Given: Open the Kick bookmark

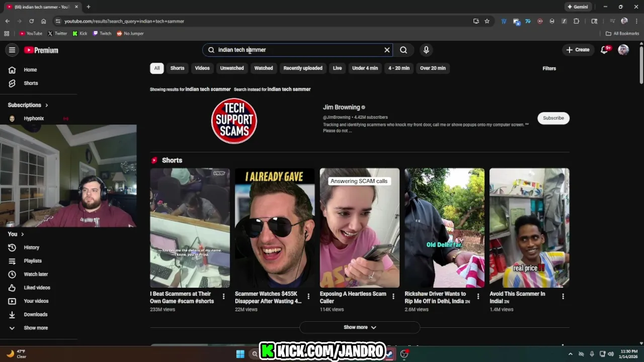Looking at the screenshot, I should (x=80, y=34).
